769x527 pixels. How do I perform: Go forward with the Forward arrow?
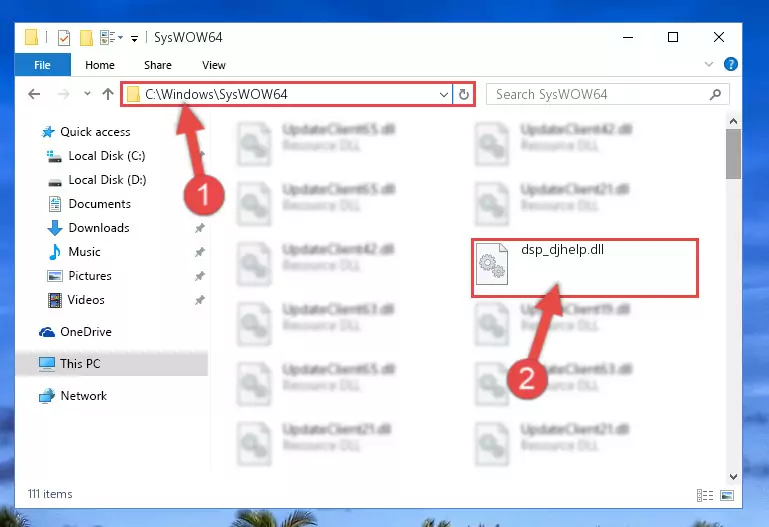pos(64,94)
